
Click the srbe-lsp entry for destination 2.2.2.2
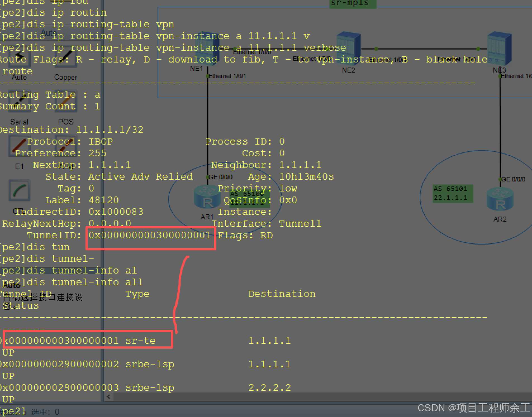tap(150, 388)
